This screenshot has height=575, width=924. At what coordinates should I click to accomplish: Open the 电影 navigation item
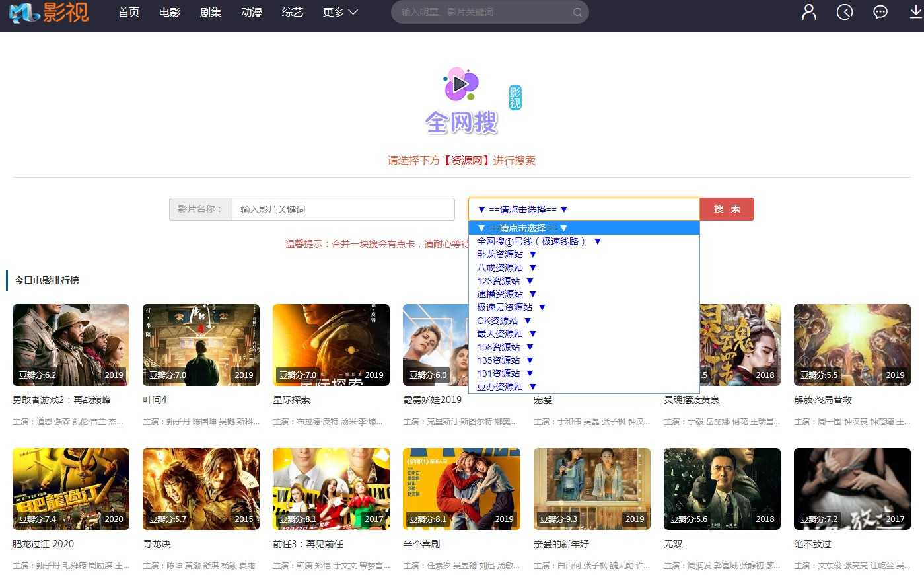(x=170, y=12)
